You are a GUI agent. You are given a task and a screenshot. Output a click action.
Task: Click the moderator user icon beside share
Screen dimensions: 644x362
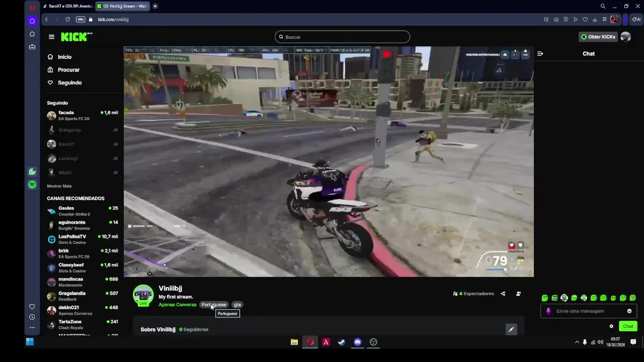519,294
